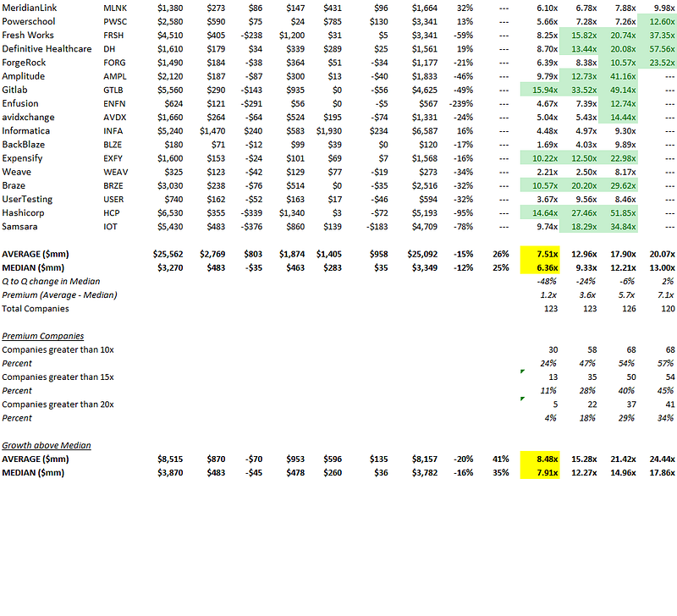Click the 41 count for greater than 20x

(670, 404)
